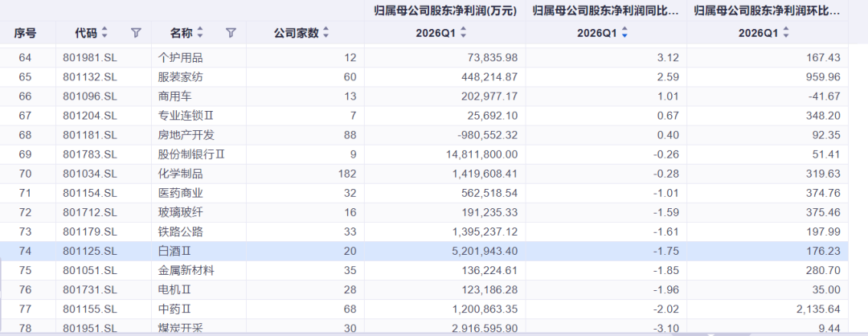Click 归属母公司股东净利润(万元) header
Image resolution: width=868 pixels, height=336 pixels.
445,10
